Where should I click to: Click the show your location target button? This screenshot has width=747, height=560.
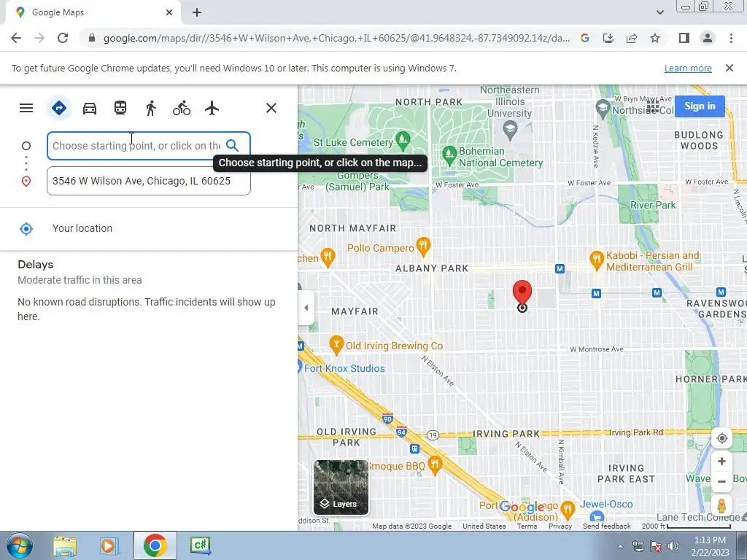coord(721,438)
